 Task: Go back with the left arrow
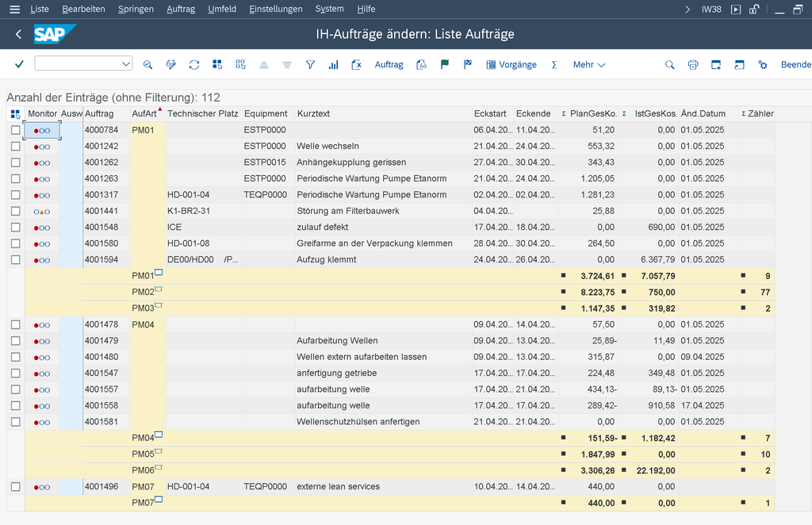[19, 34]
